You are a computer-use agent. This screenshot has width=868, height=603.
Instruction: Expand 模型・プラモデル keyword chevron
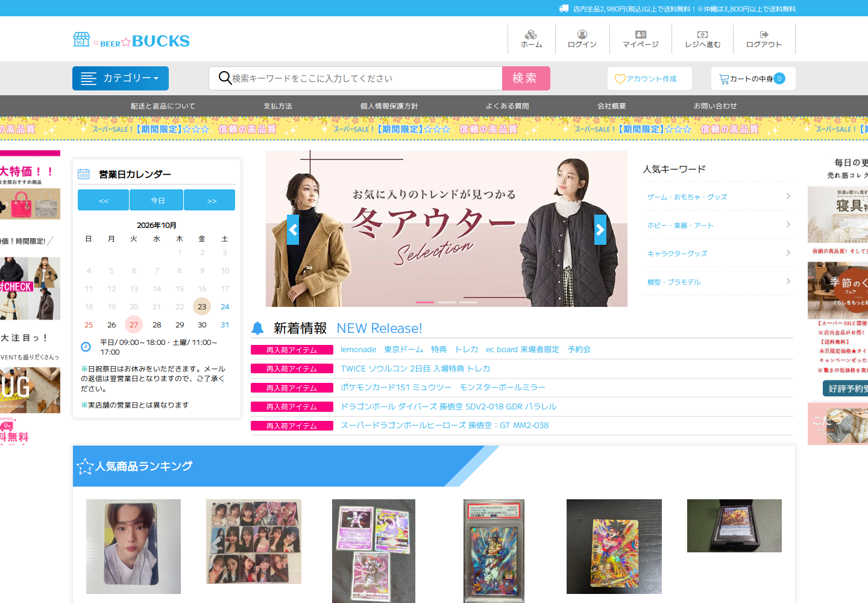[788, 281]
